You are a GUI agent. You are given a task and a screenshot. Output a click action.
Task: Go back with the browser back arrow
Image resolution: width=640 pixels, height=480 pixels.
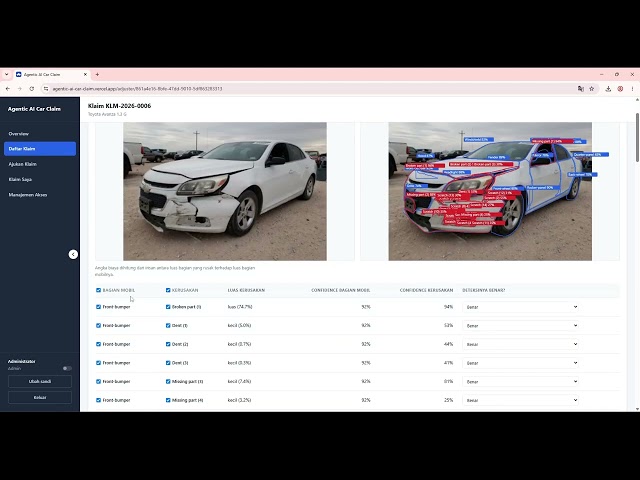click(x=7, y=89)
